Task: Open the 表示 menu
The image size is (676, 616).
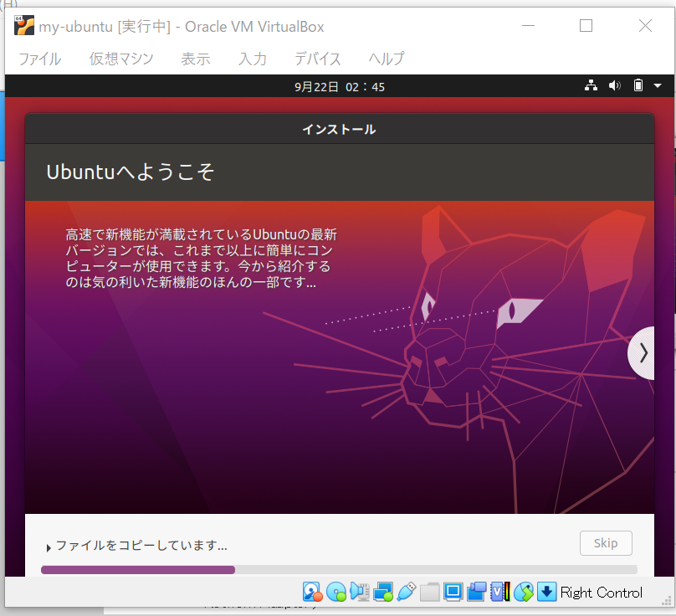Action: (x=196, y=59)
